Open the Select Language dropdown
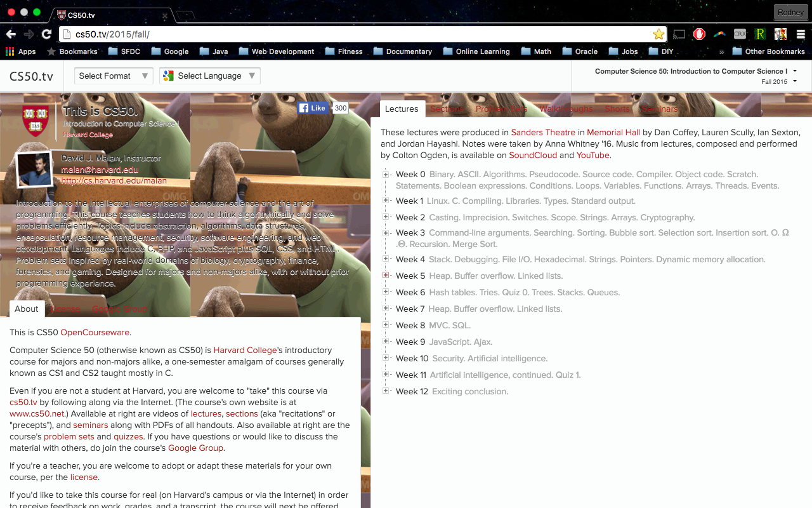 210,76
